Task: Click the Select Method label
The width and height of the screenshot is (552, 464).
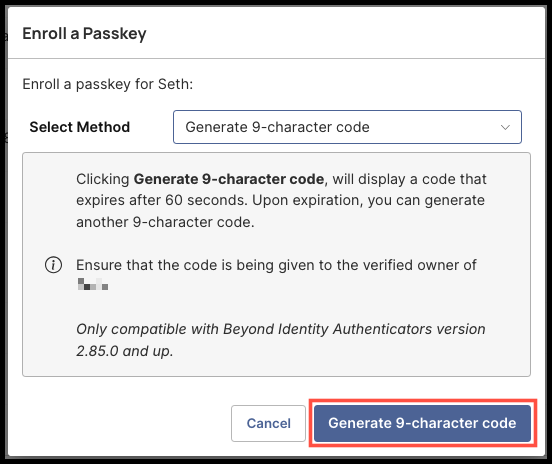Action: coord(80,127)
